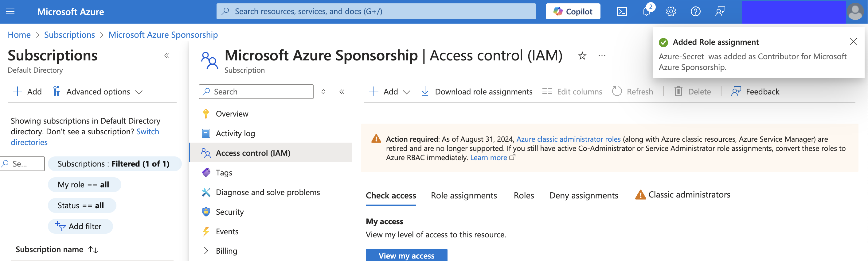Open the Deny assignments tab

click(x=584, y=195)
